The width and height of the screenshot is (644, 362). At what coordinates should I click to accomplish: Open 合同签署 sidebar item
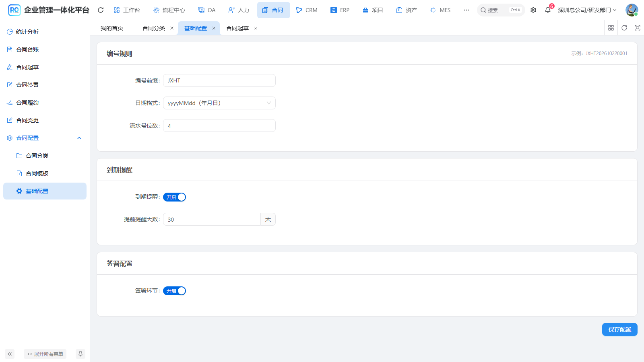[45, 85]
